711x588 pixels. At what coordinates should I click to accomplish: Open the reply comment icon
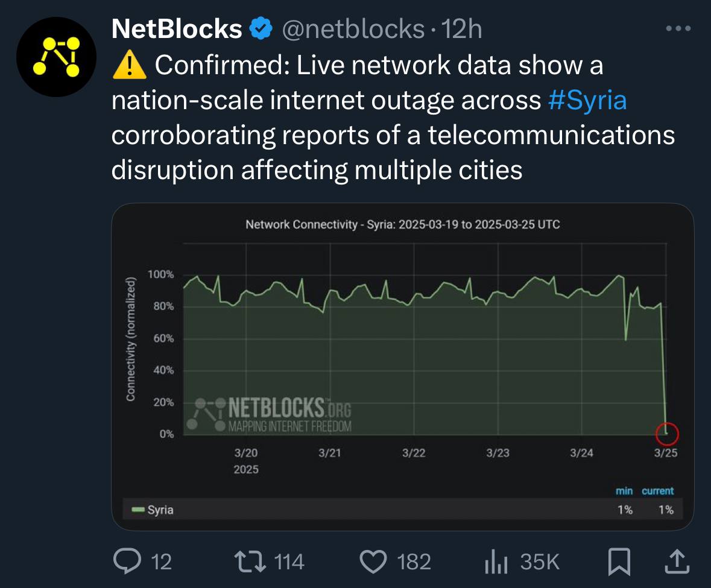pyautogui.click(x=127, y=562)
